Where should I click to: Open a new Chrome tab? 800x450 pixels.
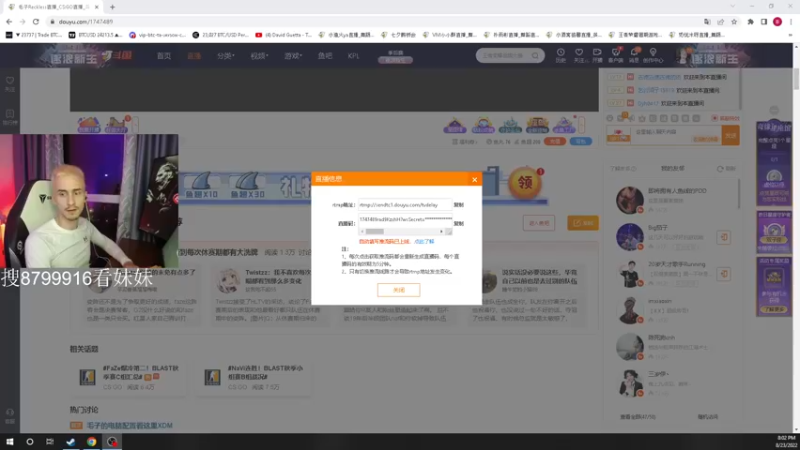pyautogui.click(x=112, y=7)
